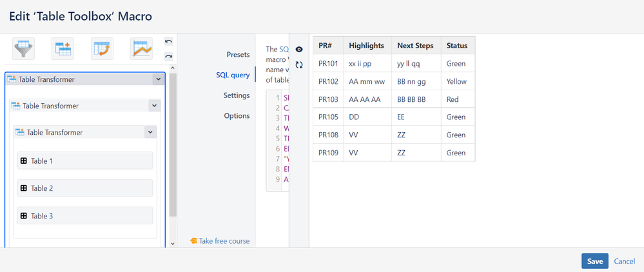The height and width of the screenshot is (272, 644).
Task: Select Table 1 in the tree
Action: pyautogui.click(x=85, y=160)
